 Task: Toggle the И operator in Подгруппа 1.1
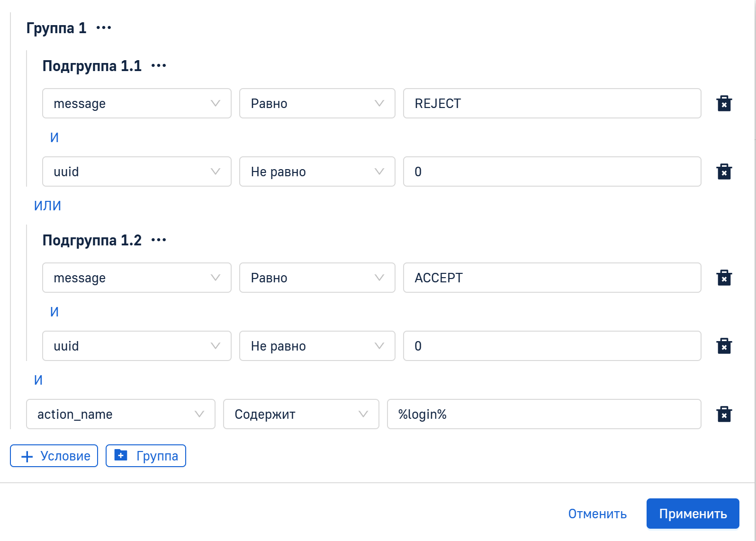click(54, 137)
